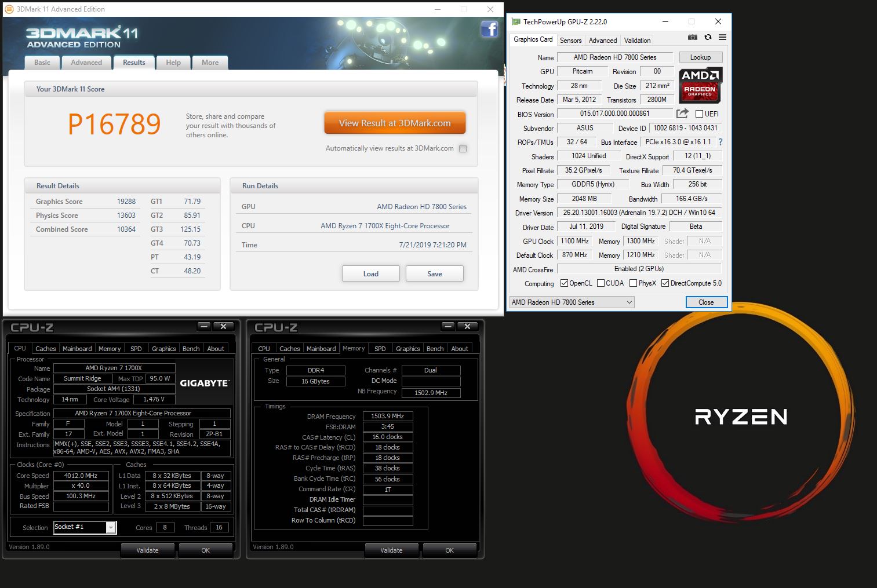This screenshot has height=588, width=877.
Task: Open the Validation tab in GPU-Z
Action: click(x=637, y=41)
